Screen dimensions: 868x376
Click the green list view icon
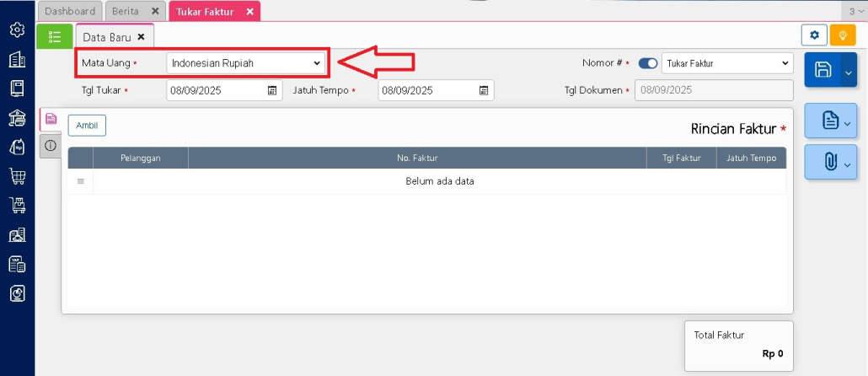(x=55, y=36)
